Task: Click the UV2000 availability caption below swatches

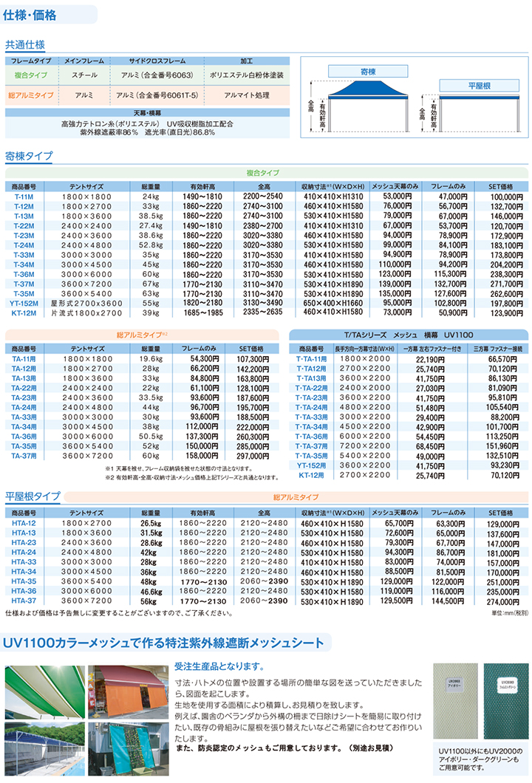Action: pos(480,759)
